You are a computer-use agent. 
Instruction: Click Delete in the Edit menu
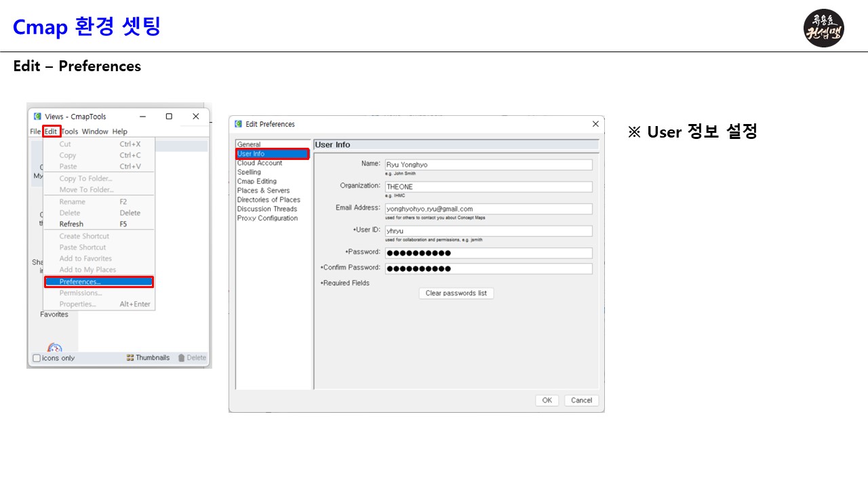[99, 213]
